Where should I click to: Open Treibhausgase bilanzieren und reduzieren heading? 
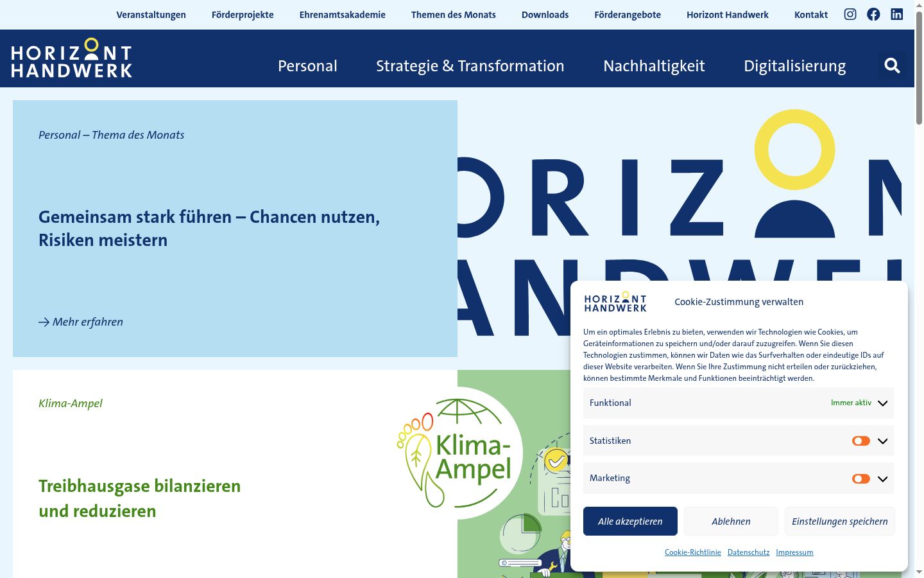[140, 498]
